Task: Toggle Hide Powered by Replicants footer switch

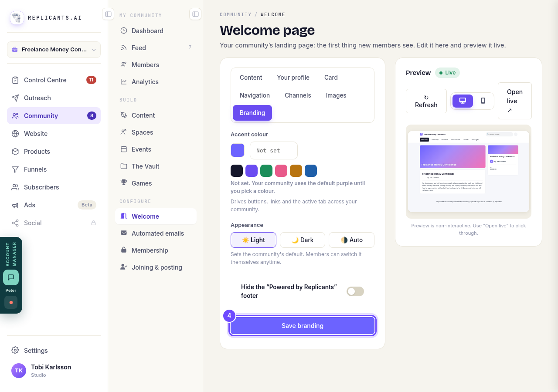Action: tap(355, 291)
